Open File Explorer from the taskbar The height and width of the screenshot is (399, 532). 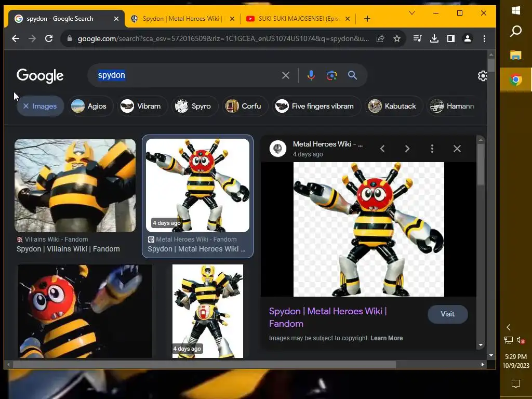click(516, 55)
